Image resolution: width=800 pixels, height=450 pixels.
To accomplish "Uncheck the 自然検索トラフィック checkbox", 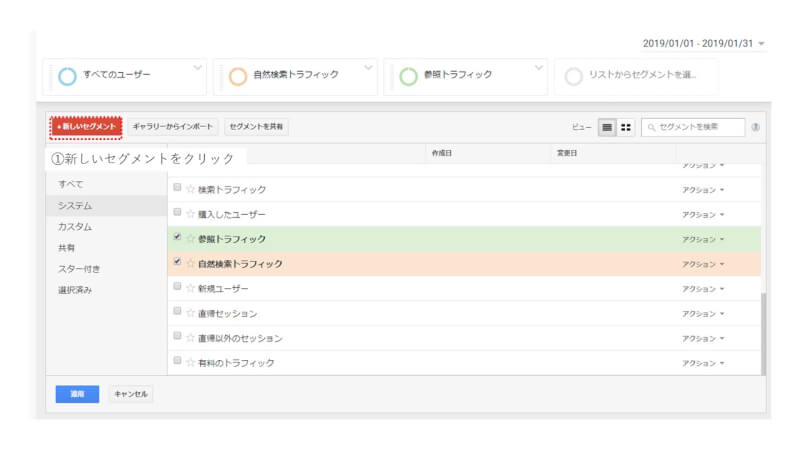I will [177, 261].
